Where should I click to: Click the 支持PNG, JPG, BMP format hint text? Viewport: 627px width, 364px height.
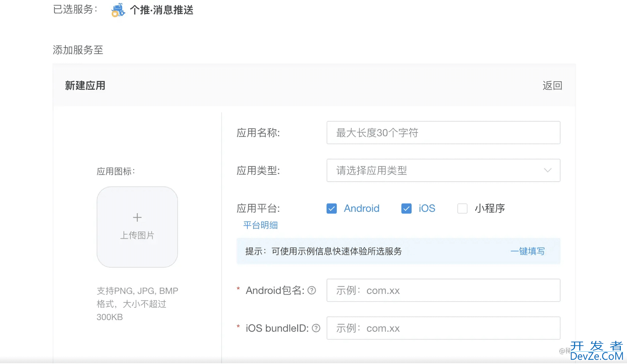pyautogui.click(x=137, y=304)
